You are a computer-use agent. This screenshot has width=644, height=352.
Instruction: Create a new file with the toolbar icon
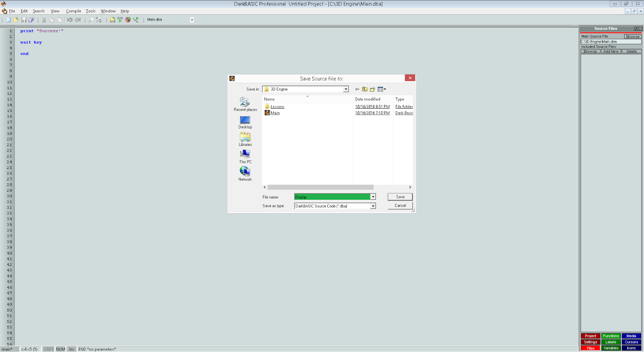8,20
